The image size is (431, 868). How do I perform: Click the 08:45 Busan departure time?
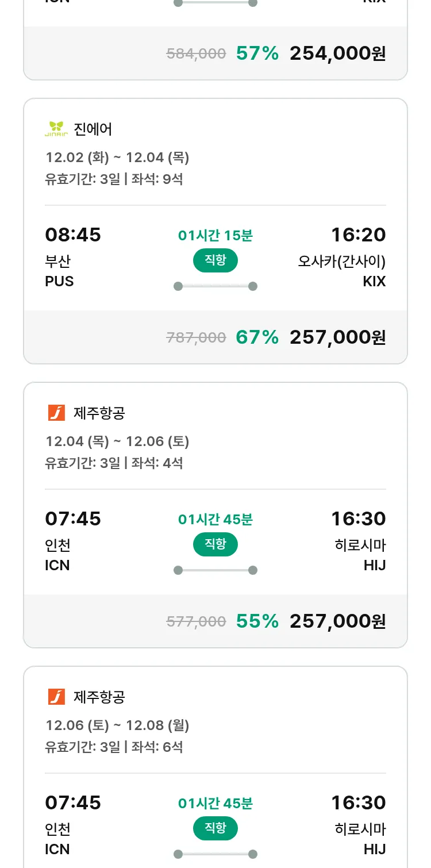tap(73, 235)
